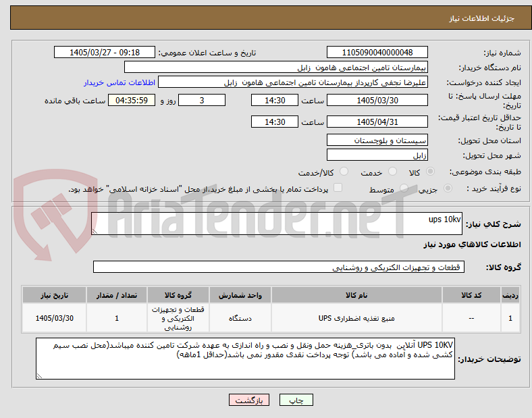Click the page header جزئیات اطلاعات نیاز
Image resolution: width=532 pixels, height=418 pixels.
click(x=481, y=18)
